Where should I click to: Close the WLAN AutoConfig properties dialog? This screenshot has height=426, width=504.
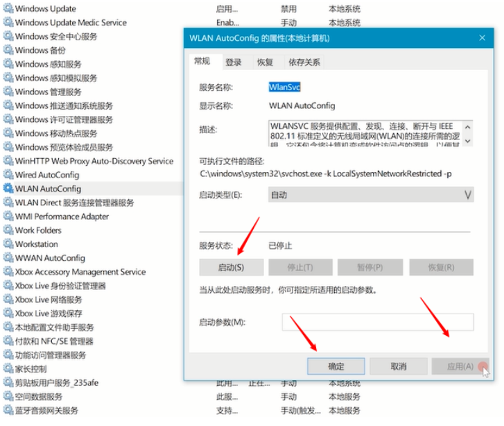pos(481,38)
